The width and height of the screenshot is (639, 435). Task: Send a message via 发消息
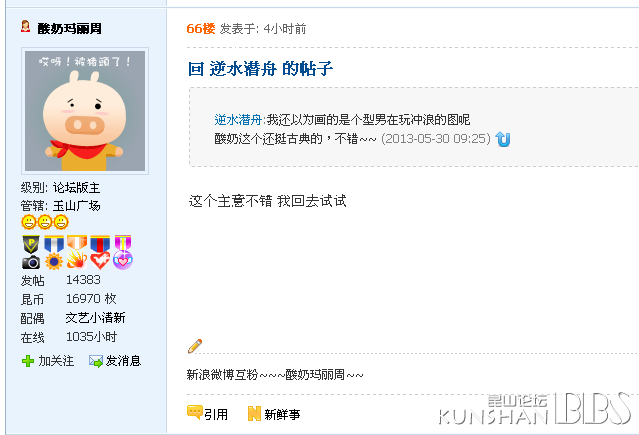(x=115, y=361)
